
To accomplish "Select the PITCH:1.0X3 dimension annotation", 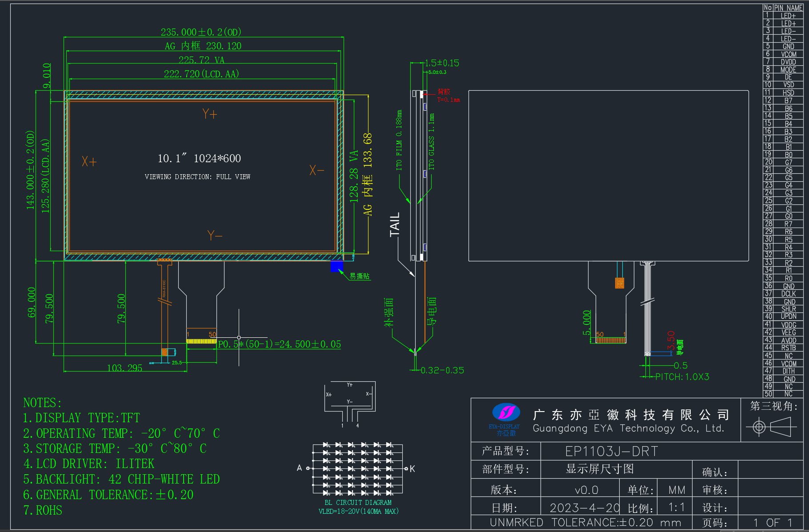I will click(x=682, y=377).
